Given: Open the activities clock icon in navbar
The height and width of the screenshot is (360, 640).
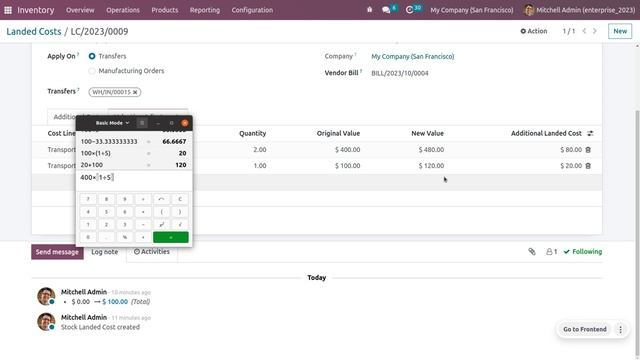Looking at the screenshot, I should (409, 10).
